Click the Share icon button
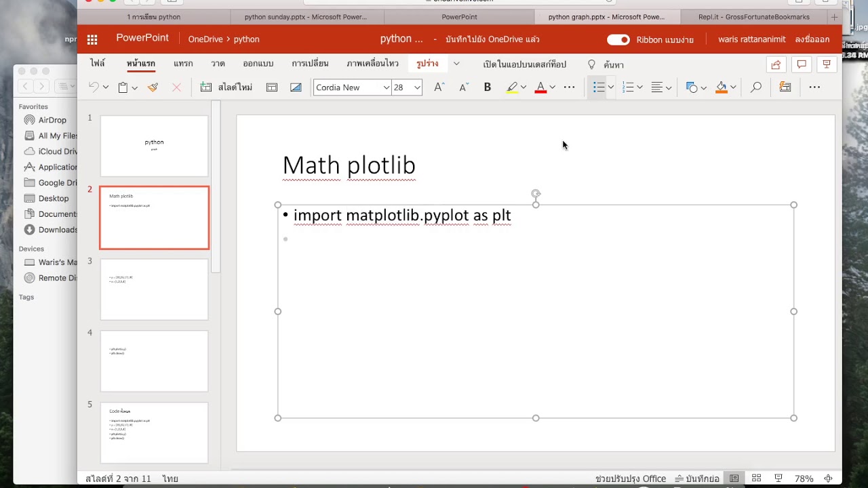 pyautogui.click(x=776, y=64)
